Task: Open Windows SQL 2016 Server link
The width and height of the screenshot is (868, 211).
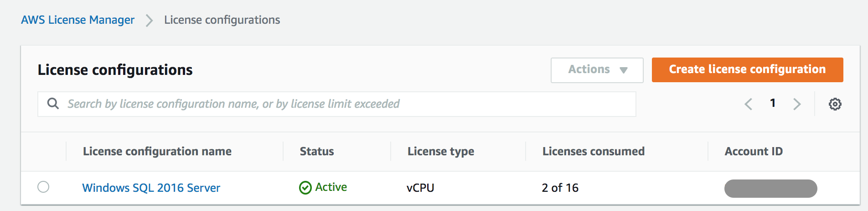Action: pyautogui.click(x=151, y=188)
